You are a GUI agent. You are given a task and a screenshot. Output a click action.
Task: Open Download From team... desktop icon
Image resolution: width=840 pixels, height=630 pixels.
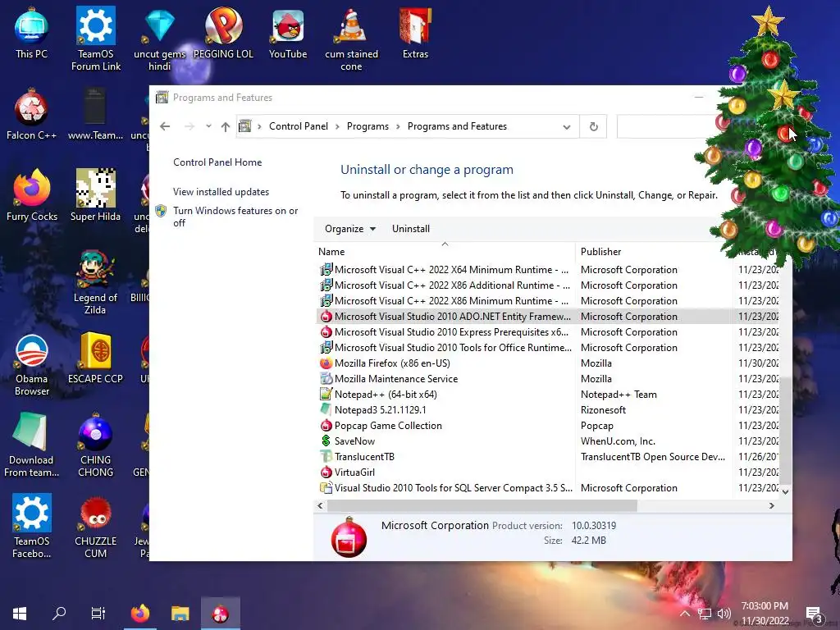pyautogui.click(x=32, y=445)
